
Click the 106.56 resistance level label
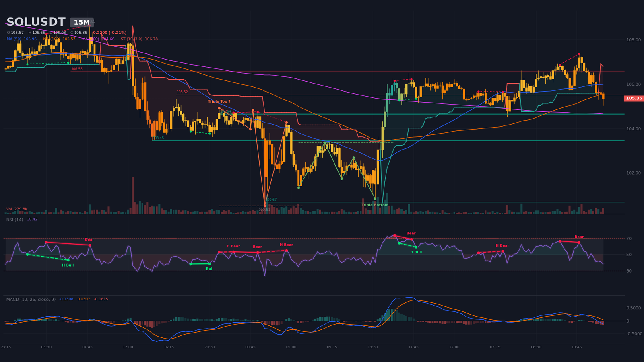pos(77,69)
